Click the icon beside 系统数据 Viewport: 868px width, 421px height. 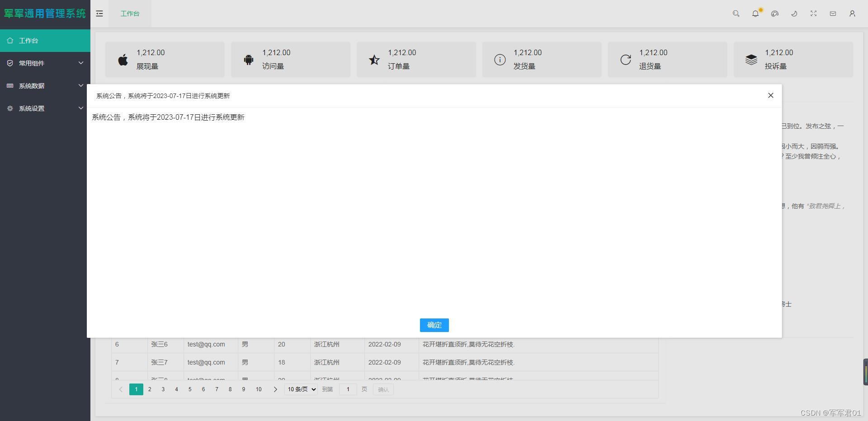click(x=10, y=86)
